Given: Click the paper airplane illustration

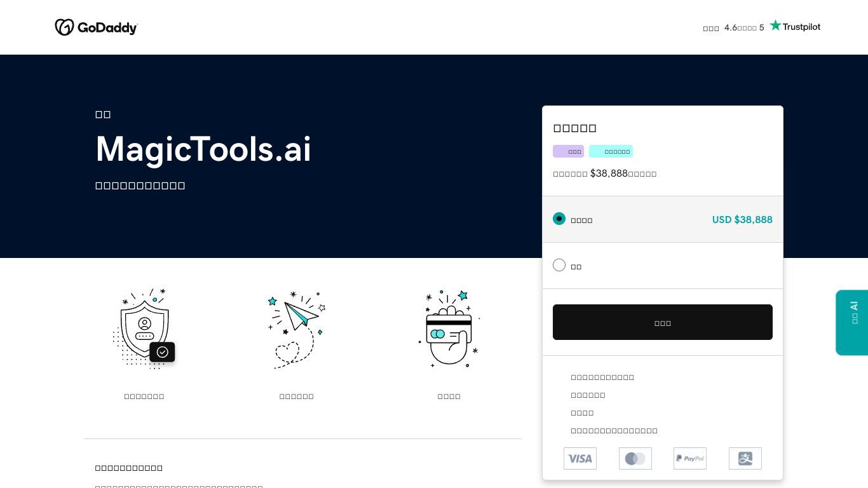Looking at the screenshot, I should point(297,327).
